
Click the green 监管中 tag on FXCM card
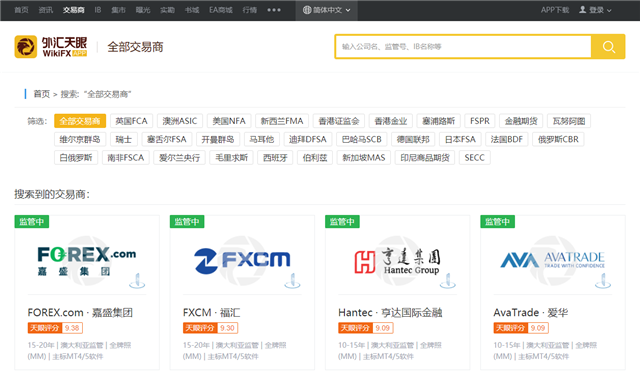187,222
